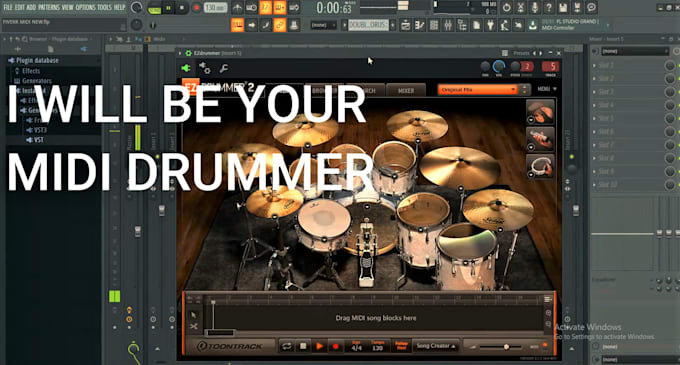Viewport: 680px width, 365px height.
Task: Open the Browser view icon
Action: tap(462, 26)
